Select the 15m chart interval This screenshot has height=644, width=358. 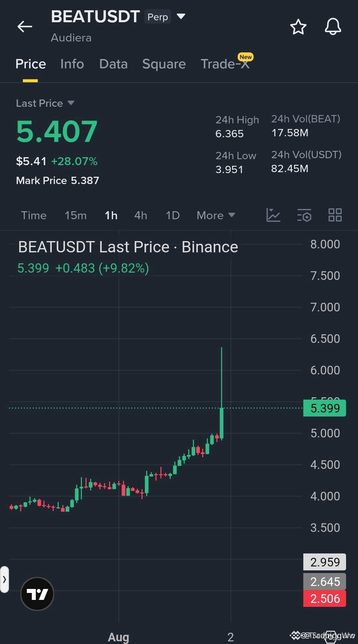coord(76,215)
